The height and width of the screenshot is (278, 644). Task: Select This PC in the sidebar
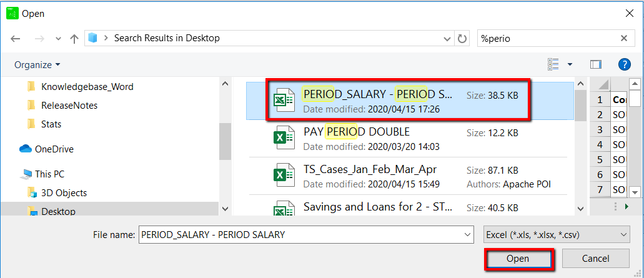tap(49, 174)
